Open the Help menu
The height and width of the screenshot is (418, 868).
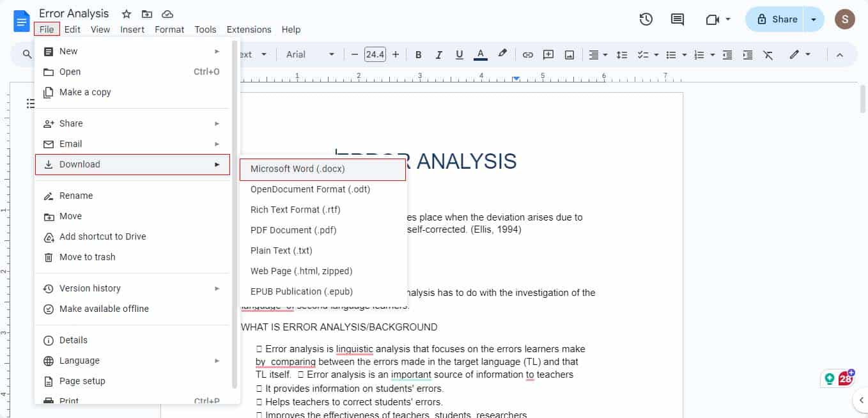pyautogui.click(x=291, y=29)
